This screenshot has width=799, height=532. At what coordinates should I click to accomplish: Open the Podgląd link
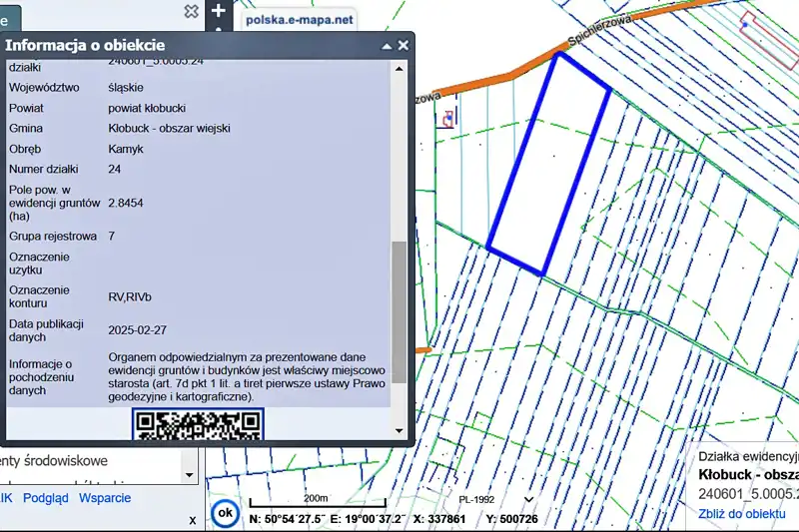(x=46, y=498)
